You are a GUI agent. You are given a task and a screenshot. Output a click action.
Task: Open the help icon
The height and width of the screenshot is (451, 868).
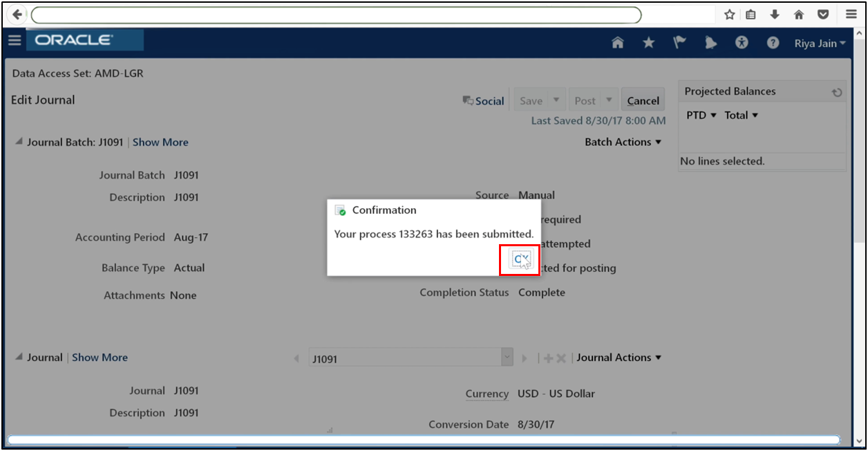773,42
